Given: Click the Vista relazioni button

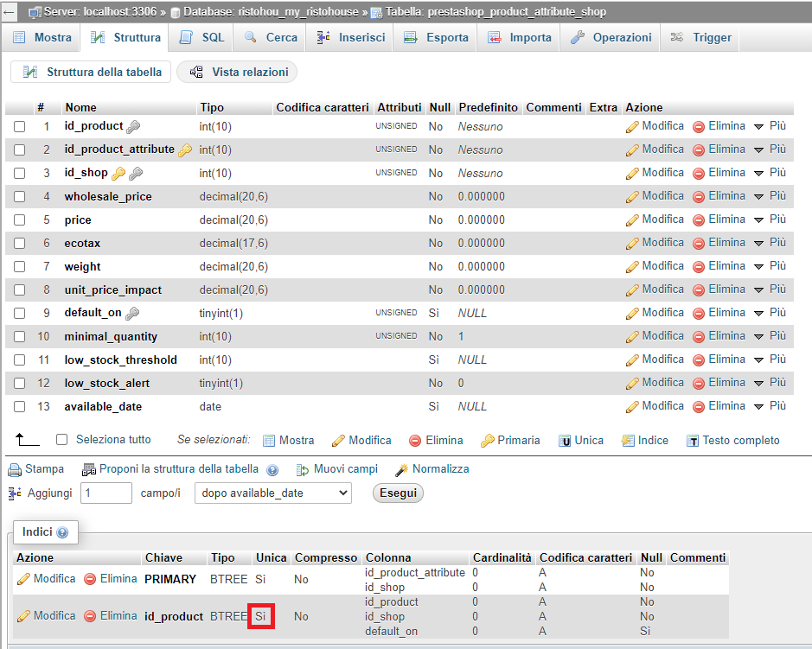Looking at the screenshot, I should [237, 72].
